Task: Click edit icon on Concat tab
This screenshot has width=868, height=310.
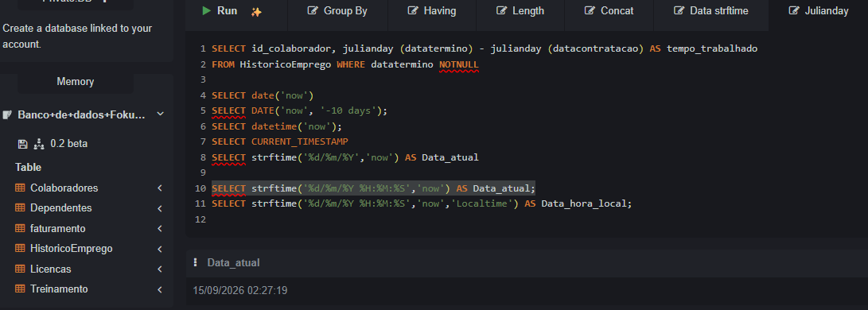Action: tap(590, 11)
